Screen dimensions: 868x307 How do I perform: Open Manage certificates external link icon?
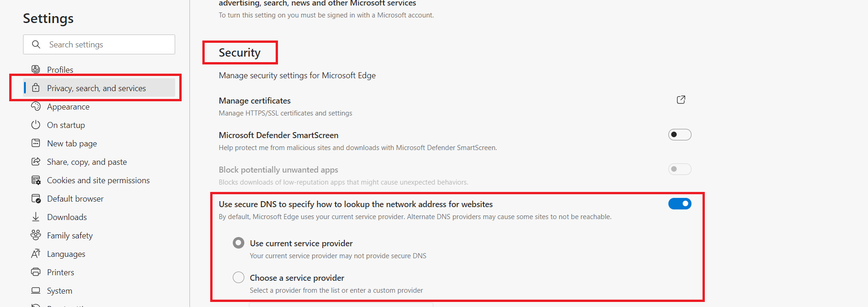pos(681,100)
